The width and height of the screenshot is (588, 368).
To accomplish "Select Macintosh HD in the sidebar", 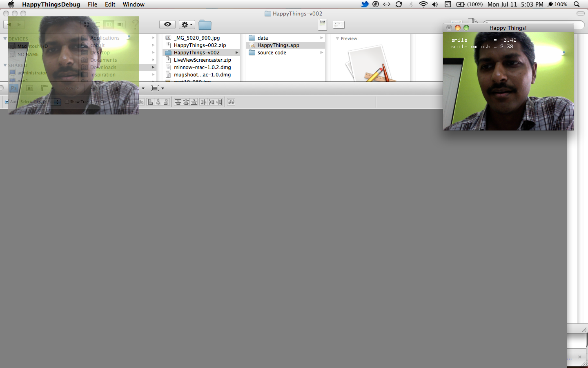I will [x=33, y=46].
